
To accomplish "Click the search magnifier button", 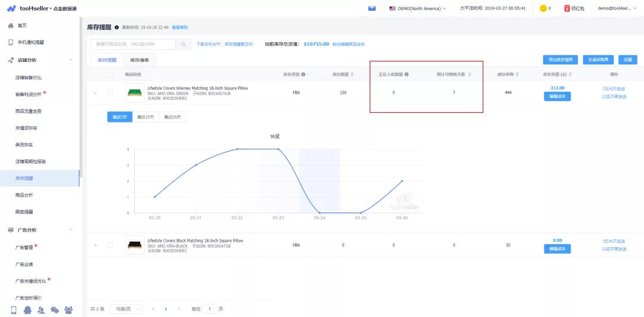I will (183, 44).
